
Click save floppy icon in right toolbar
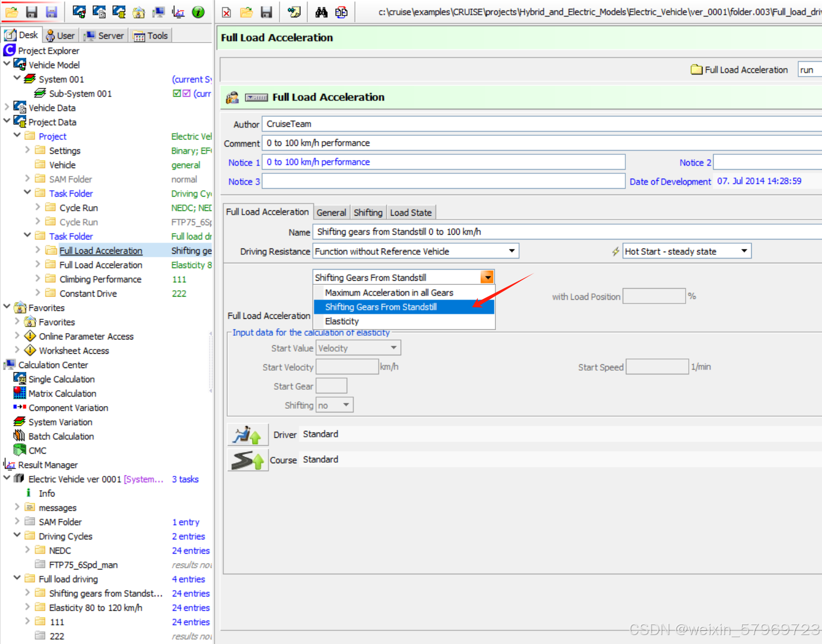[x=266, y=12]
